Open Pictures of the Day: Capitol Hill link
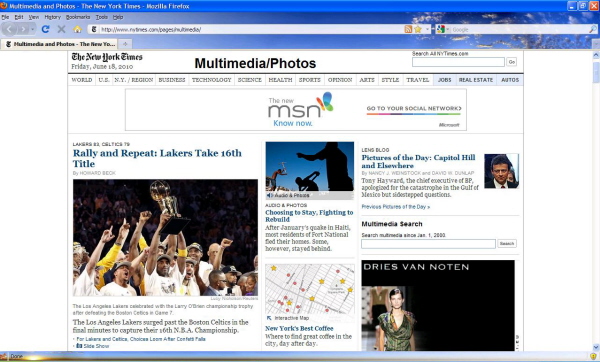600x362 pixels. [418, 161]
